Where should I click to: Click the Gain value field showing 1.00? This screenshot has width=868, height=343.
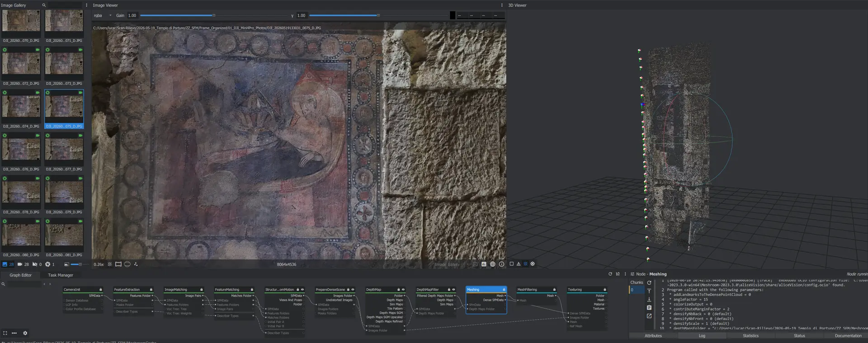pos(132,15)
